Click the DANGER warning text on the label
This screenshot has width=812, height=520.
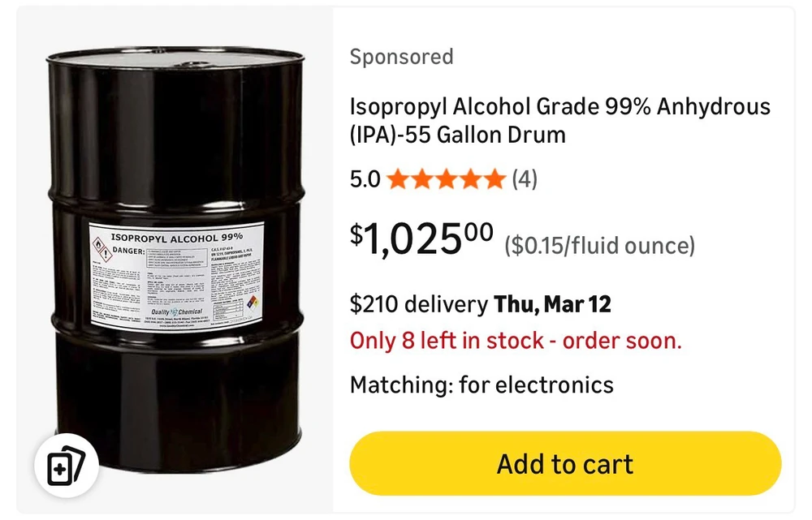pos(127,251)
